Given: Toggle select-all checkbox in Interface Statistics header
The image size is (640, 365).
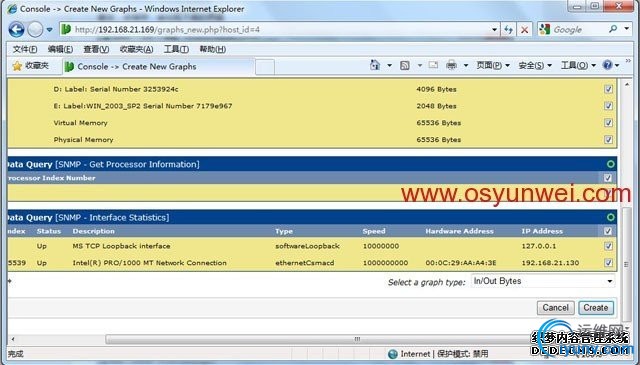Looking at the screenshot, I should (x=608, y=231).
